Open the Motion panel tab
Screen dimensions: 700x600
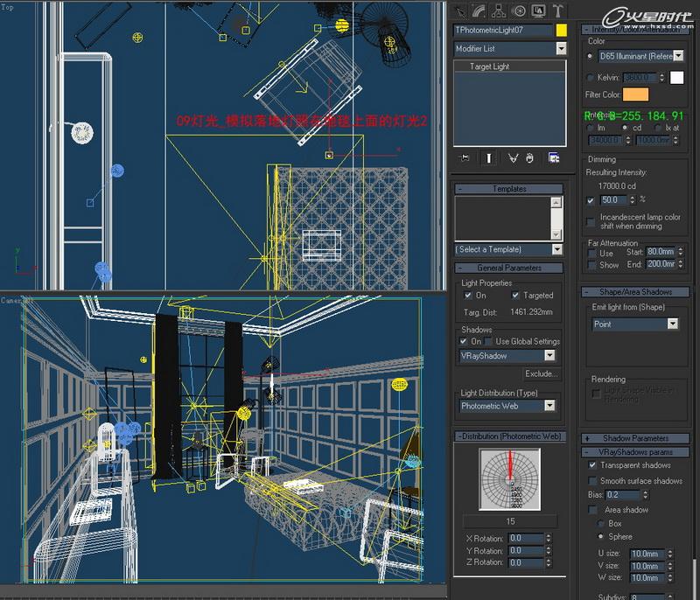click(x=519, y=11)
